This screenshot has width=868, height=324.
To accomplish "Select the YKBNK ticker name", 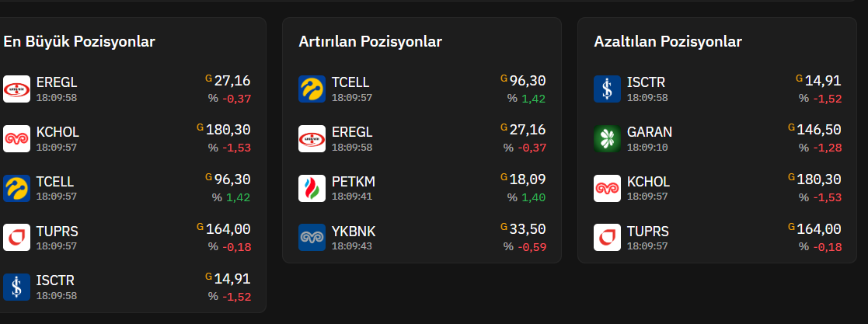I will click(x=353, y=232).
